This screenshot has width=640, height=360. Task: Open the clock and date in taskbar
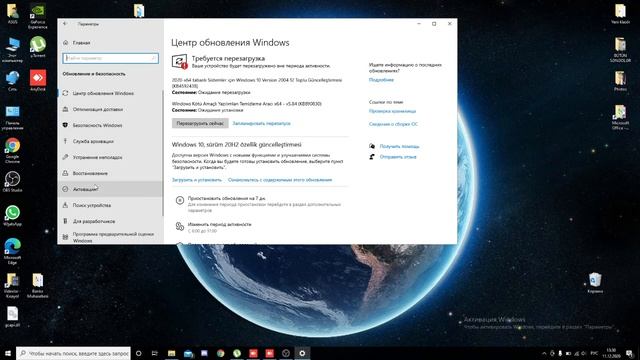(611, 353)
